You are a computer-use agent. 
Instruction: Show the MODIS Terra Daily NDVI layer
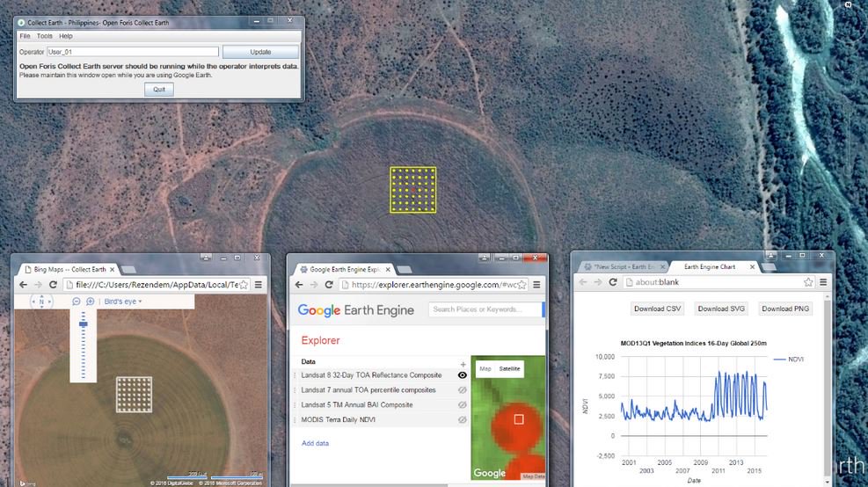pos(462,420)
